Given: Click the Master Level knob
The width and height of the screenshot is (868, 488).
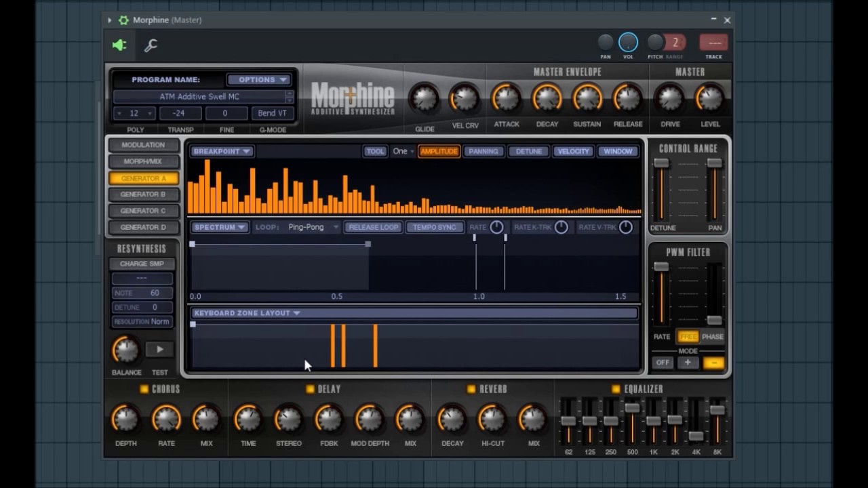Looking at the screenshot, I should (710, 98).
